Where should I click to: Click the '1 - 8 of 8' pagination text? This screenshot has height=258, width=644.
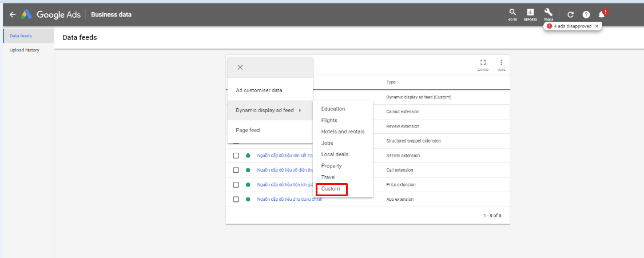(x=492, y=215)
